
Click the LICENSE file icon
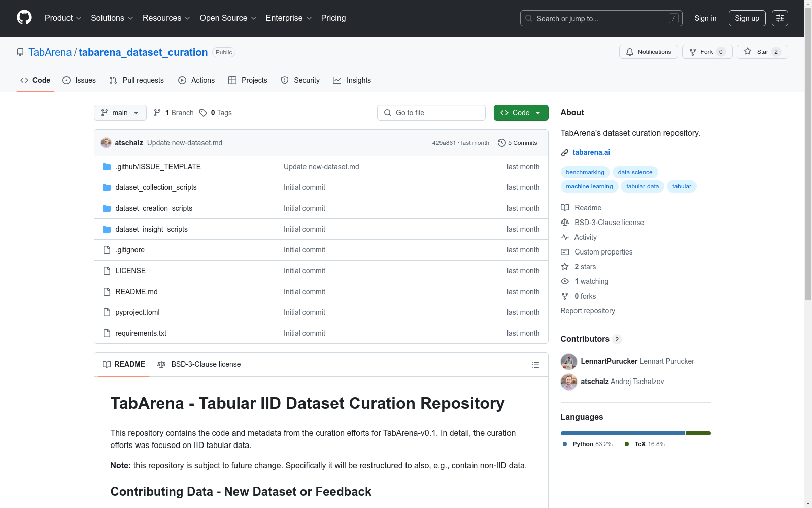click(107, 271)
